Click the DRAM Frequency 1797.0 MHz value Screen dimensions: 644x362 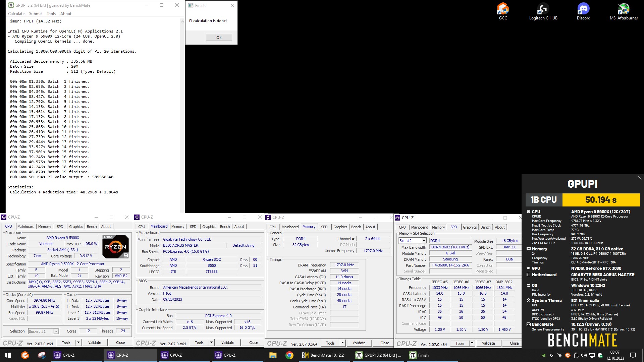tap(344, 265)
